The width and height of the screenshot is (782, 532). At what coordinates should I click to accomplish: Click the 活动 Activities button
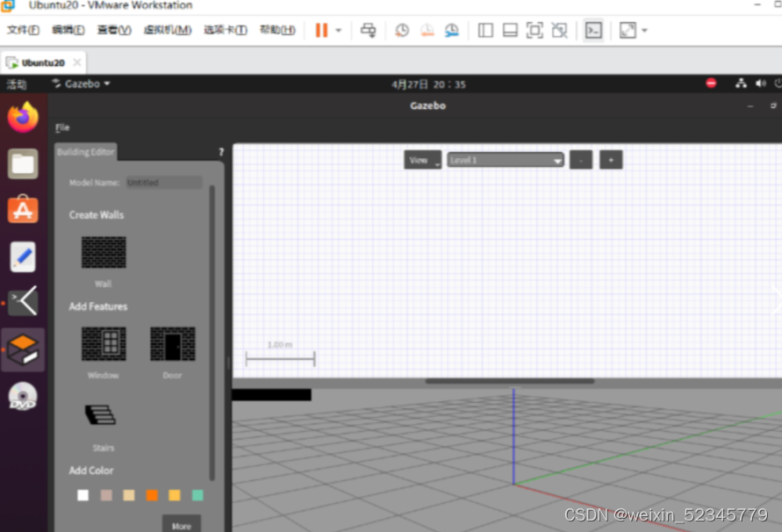tap(17, 84)
